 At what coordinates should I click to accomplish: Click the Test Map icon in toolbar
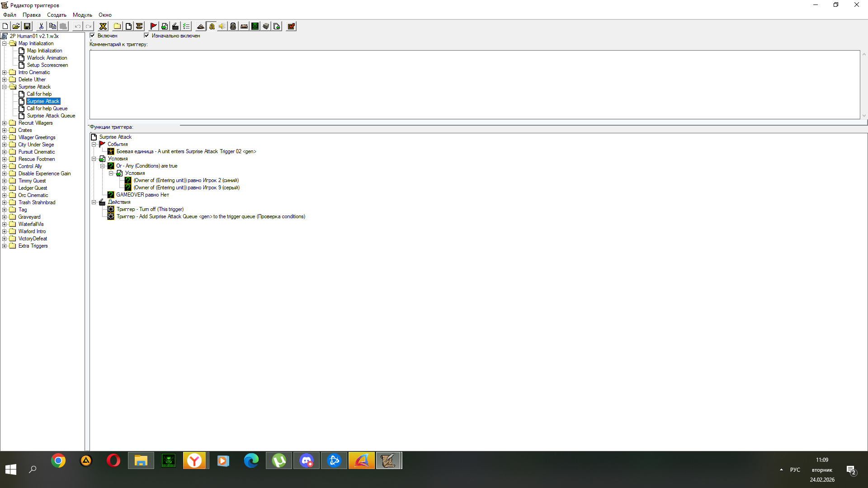click(291, 26)
